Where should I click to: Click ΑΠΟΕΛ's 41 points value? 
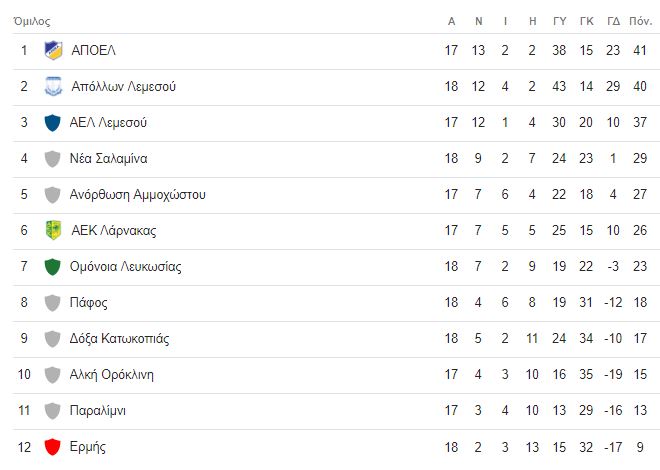pyautogui.click(x=640, y=50)
